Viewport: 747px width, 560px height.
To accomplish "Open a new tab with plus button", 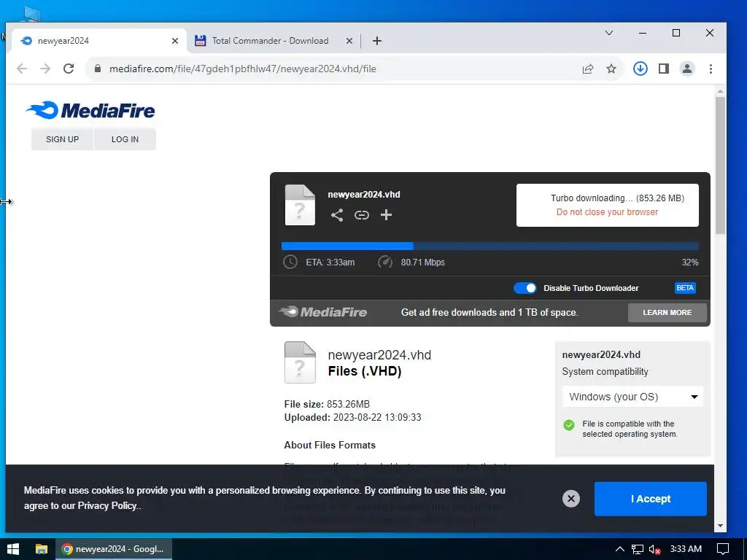I will click(377, 41).
